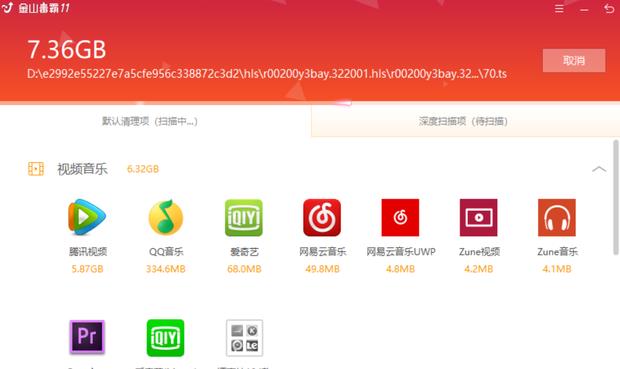Image resolution: width=620 pixels, height=369 pixels.
Task: Choose the Zune视频 icon
Action: 478,218
